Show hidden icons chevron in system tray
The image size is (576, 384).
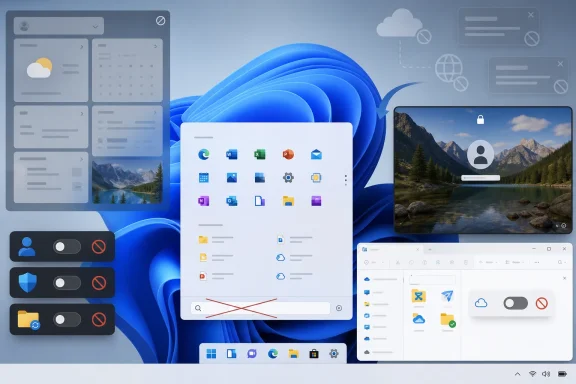518,374
